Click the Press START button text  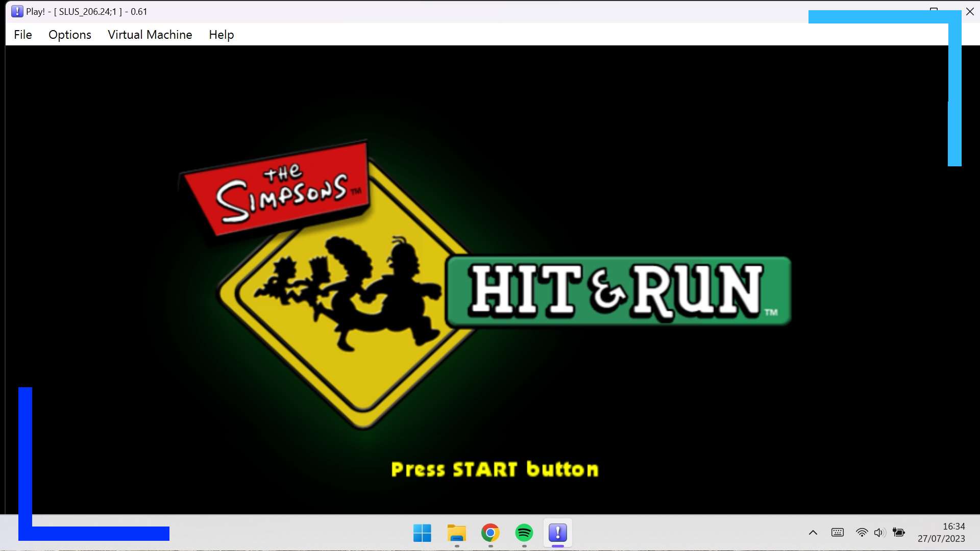click(494, 469)
